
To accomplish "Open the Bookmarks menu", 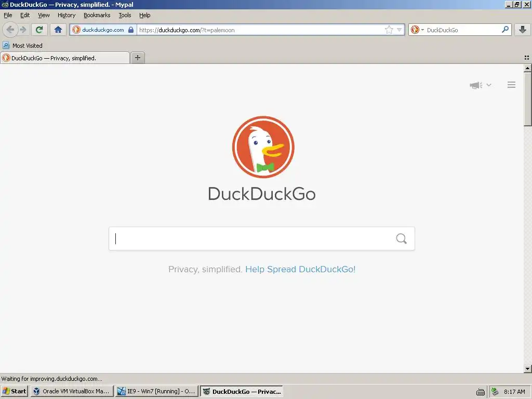I will pos(97,15).
